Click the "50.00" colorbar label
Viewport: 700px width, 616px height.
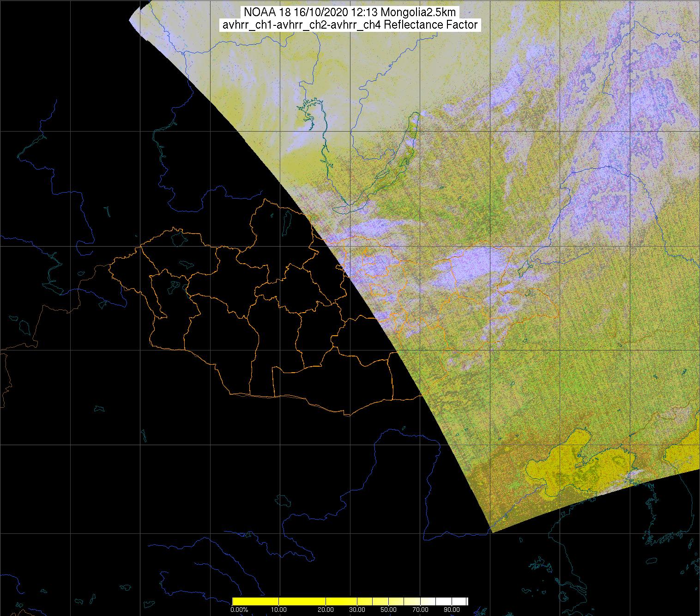coord(388,610)
